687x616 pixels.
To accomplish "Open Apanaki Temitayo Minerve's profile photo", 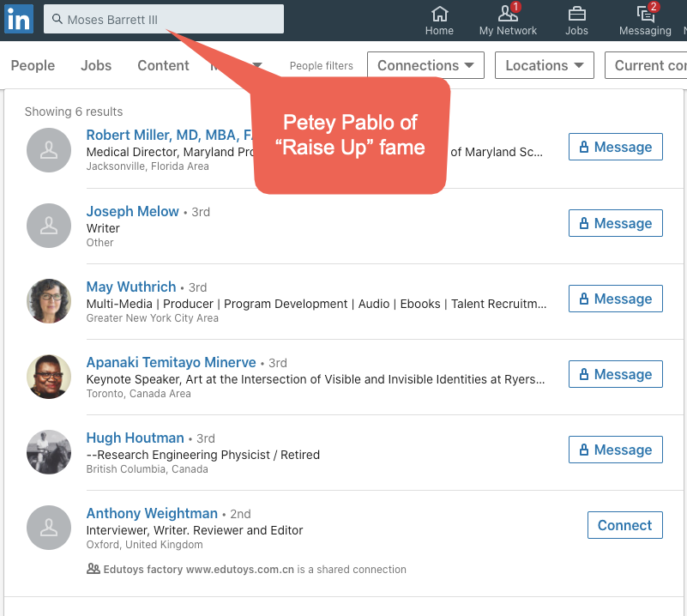I will pyautogui.click(x=49, y=377).
